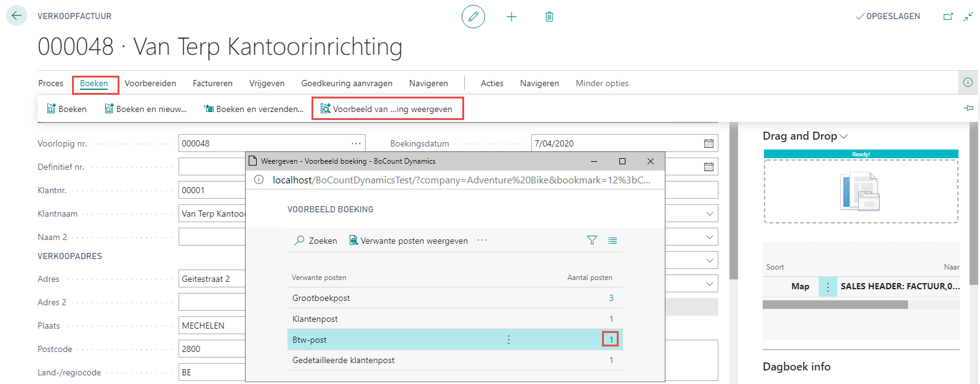
Task: Click the Adres input field
Action: coord(212,279)
